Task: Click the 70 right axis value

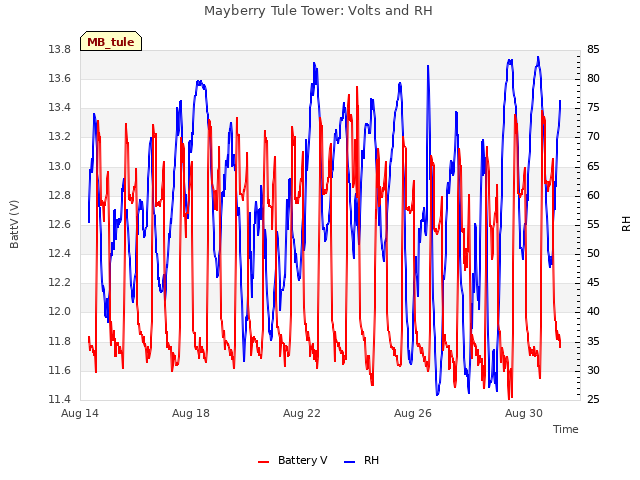Action: point(593,137)
